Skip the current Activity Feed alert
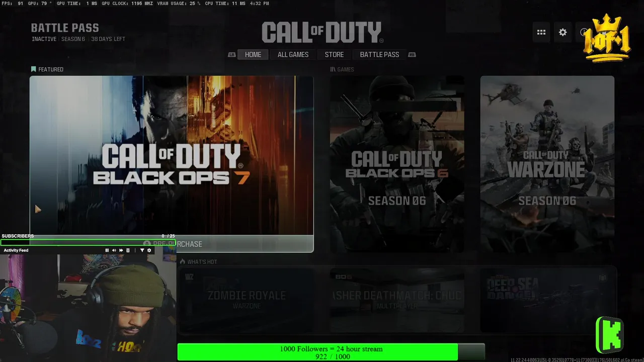Image resolution: width=644 pixels, height=362 pixels. coord(121,250)
